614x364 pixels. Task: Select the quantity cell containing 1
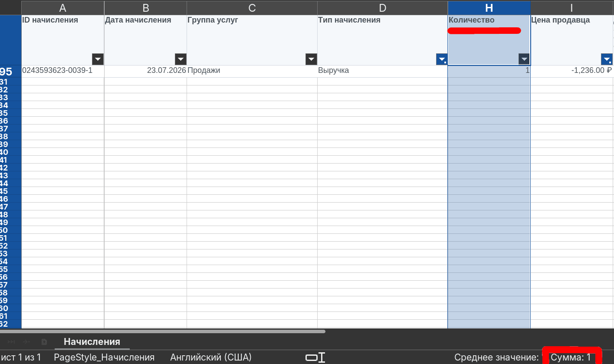[x=489, y=71]
